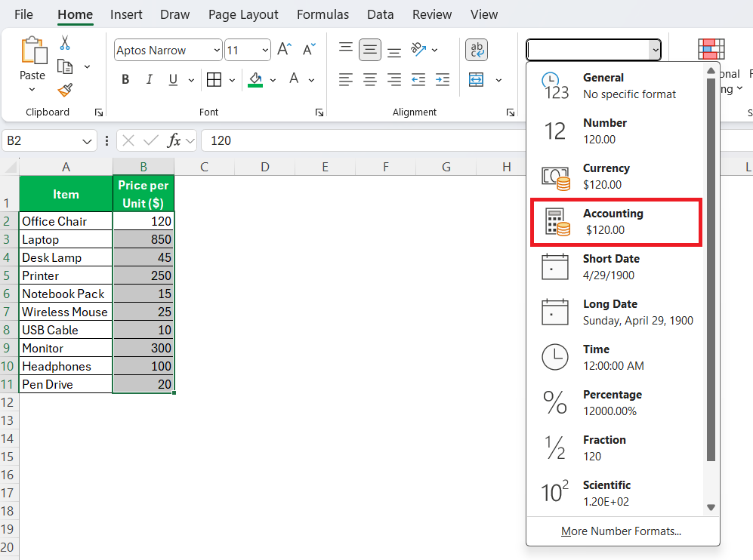Align text left in Alignment group
Screen dimensions: 753x560
(346, 80)
